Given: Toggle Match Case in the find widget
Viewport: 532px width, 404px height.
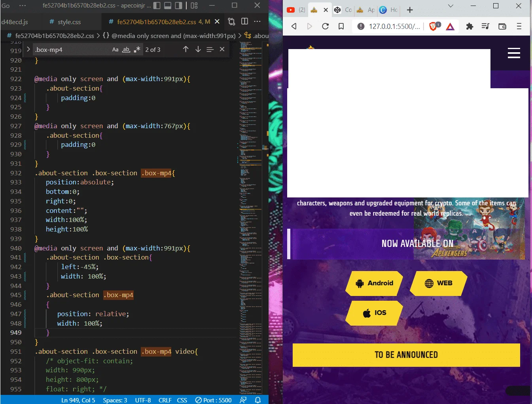Looking at the screenshot, I should 115,49.
